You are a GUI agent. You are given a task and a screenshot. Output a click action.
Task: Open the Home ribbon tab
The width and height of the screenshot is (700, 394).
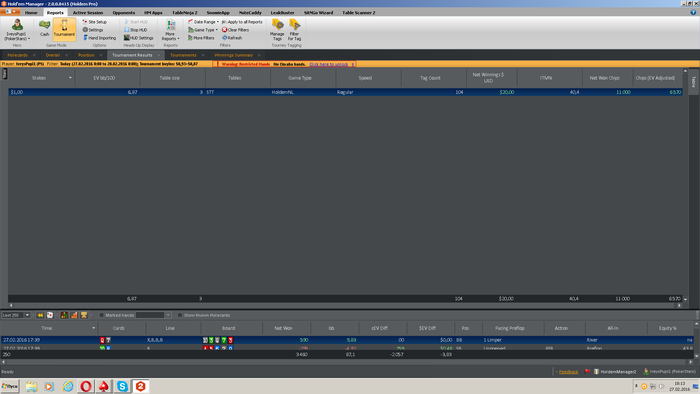tap(31, 12)
